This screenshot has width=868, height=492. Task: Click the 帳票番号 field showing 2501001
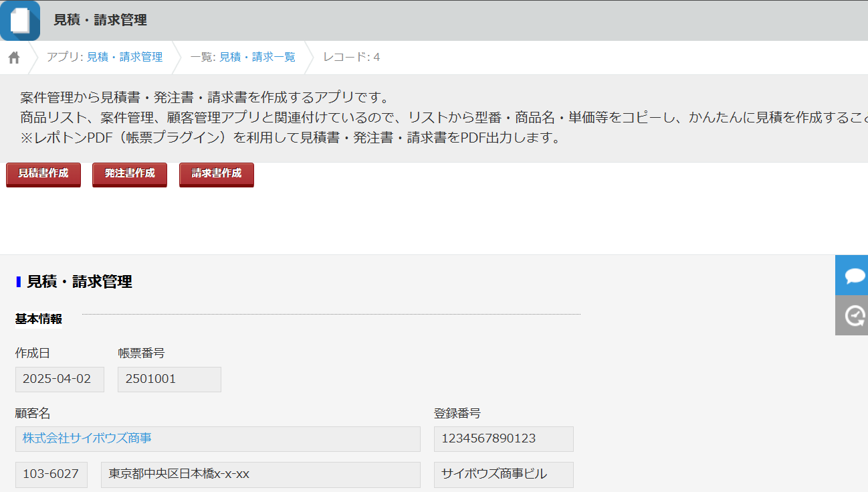169,380
